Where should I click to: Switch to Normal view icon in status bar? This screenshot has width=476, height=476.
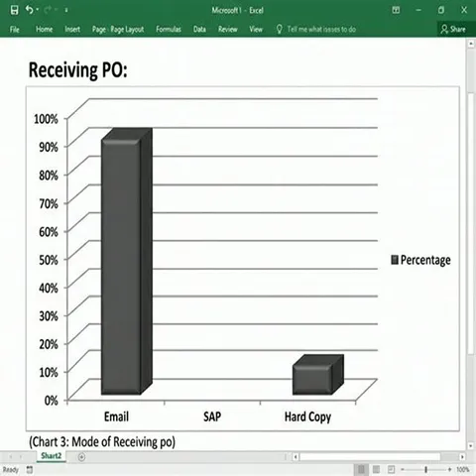pos(361,469)
